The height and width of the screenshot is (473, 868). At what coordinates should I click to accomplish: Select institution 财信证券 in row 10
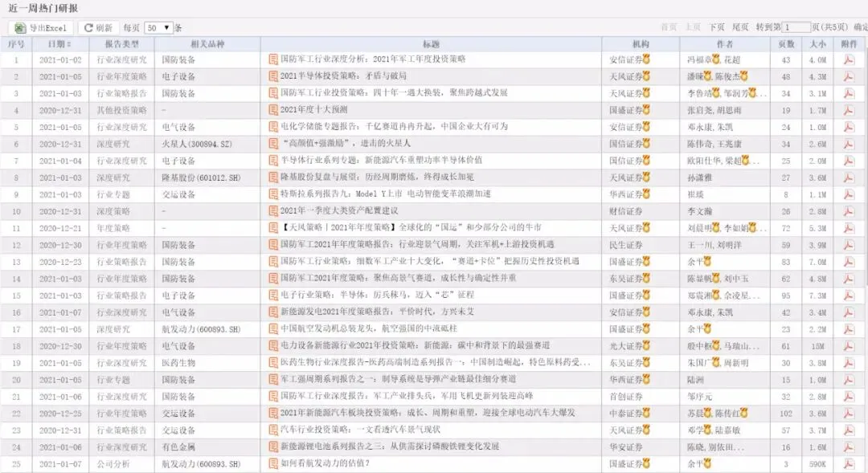(x=626, y=211)
